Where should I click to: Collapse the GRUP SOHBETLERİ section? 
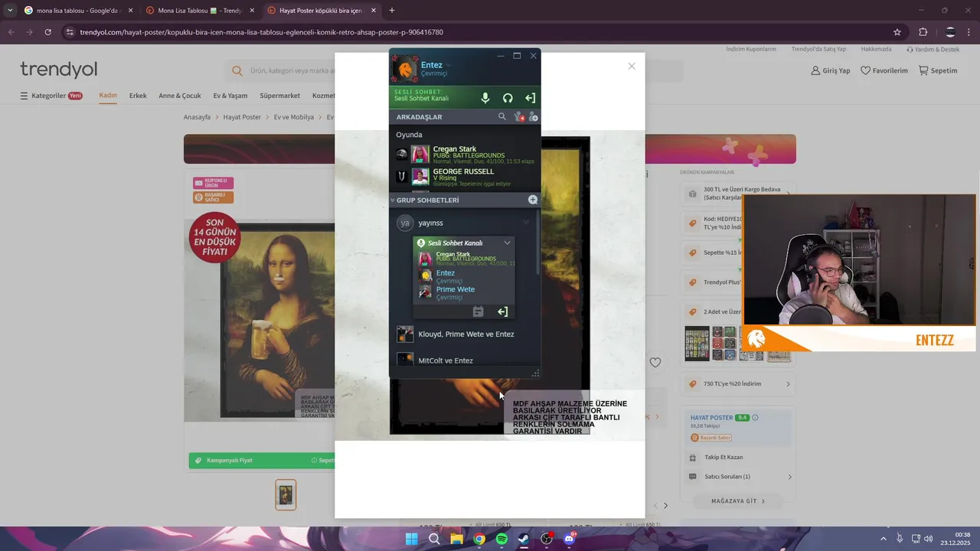click(393, 201)
